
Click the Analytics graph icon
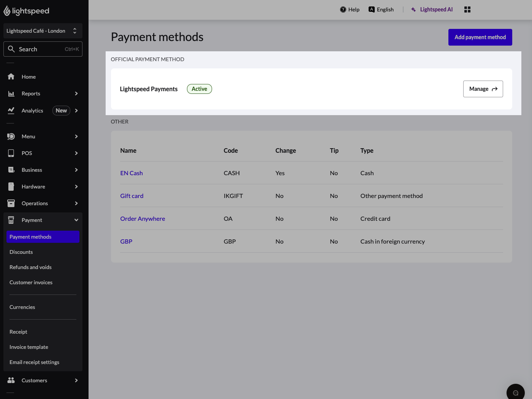click(x=11, y=111)
